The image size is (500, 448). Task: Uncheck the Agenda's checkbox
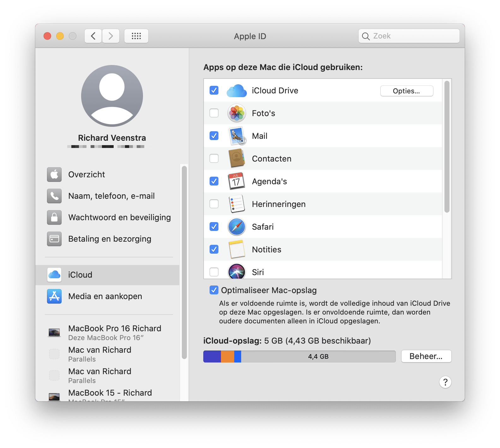point(214,181)
